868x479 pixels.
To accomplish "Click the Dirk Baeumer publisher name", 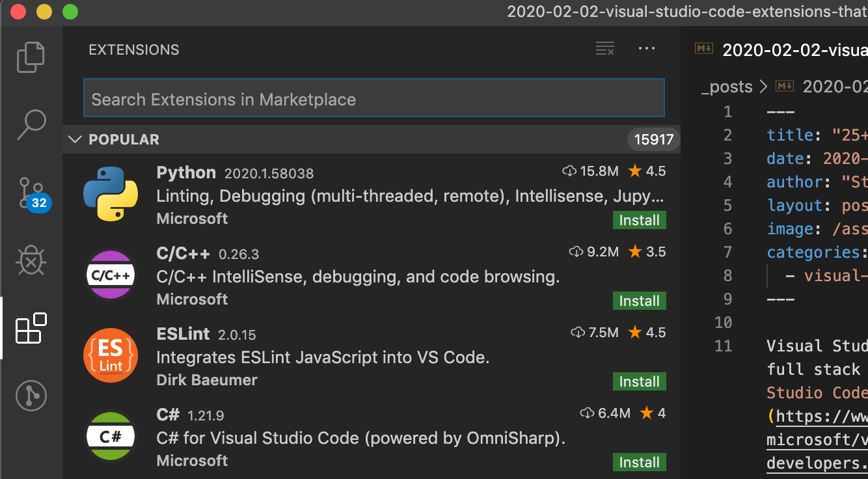I will (207, 380).
